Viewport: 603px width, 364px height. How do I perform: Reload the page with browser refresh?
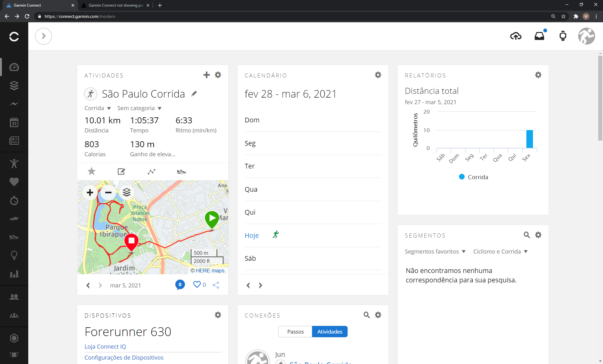[x=27, y=16]
